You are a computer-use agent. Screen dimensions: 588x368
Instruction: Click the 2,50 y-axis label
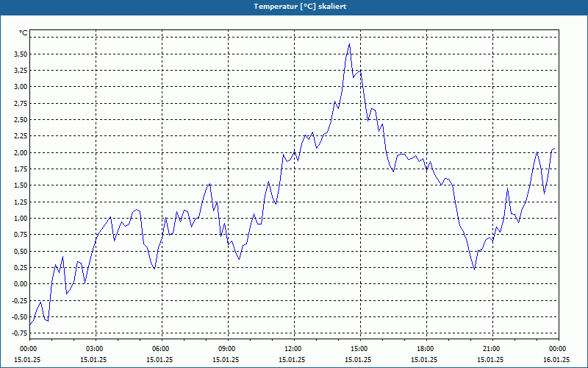tap(21, 120)
